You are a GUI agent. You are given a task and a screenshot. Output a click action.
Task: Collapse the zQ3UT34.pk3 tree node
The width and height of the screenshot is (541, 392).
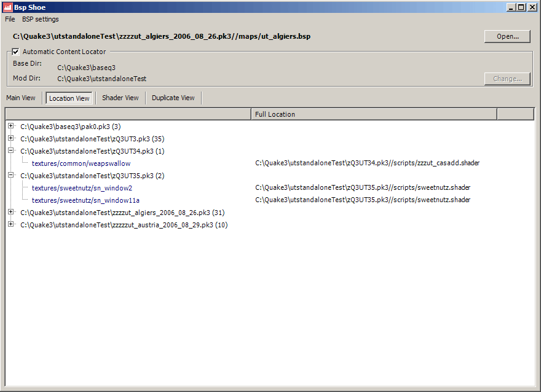point(11,151)
